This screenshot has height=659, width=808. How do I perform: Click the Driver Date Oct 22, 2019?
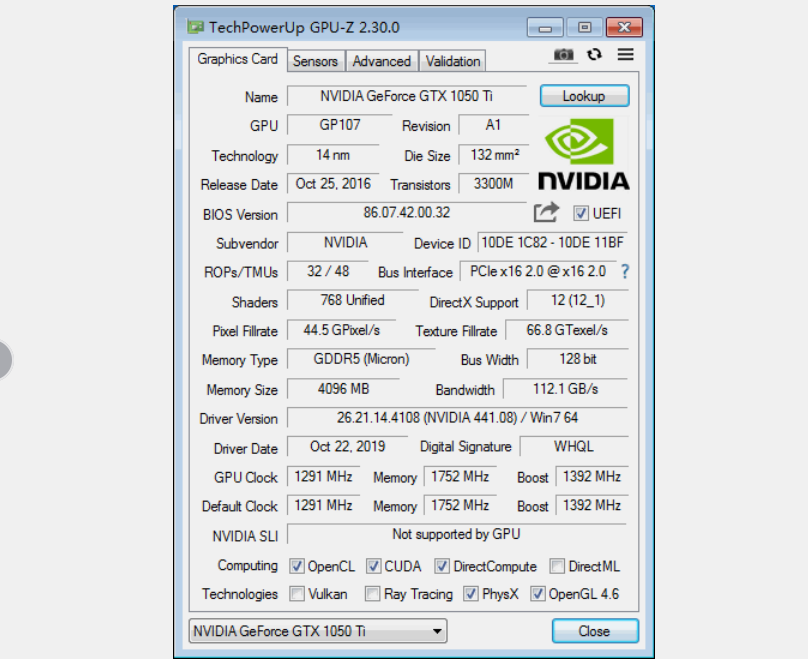tap(347, 447)
